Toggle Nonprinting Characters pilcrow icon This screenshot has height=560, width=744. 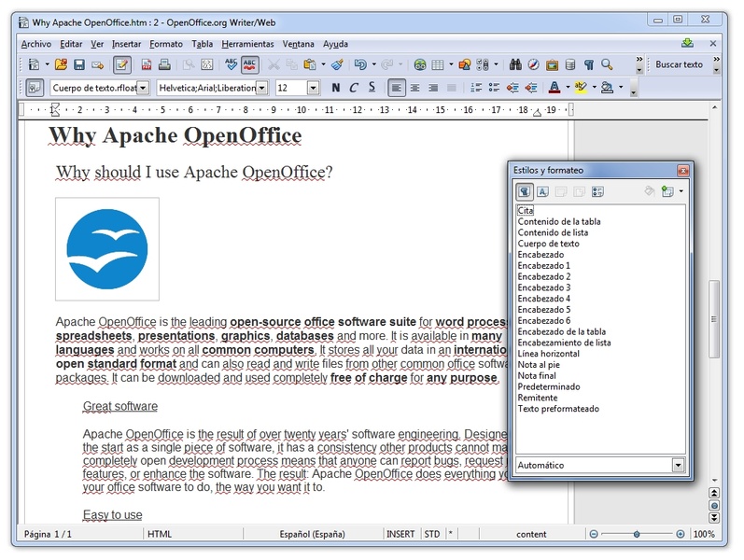point(588,64)
